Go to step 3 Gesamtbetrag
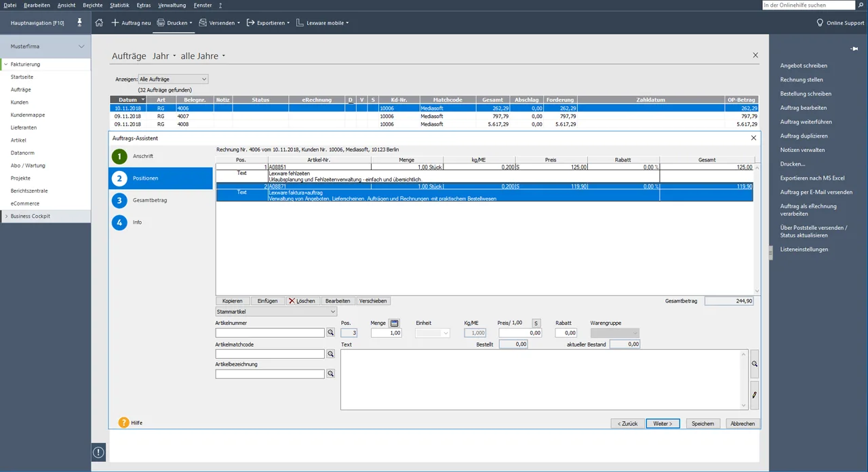868x472 pixels. coord(161,200)
